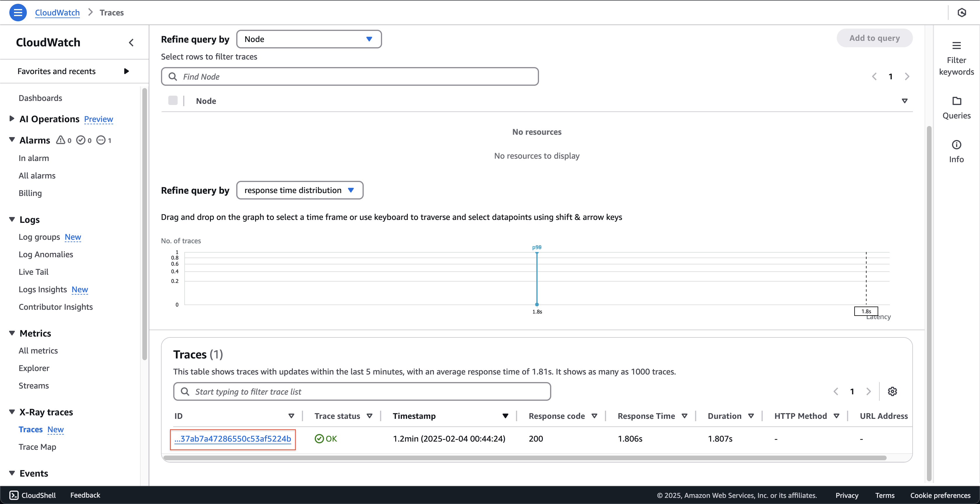Click the Privacy footer link

[x=847, y=495]
